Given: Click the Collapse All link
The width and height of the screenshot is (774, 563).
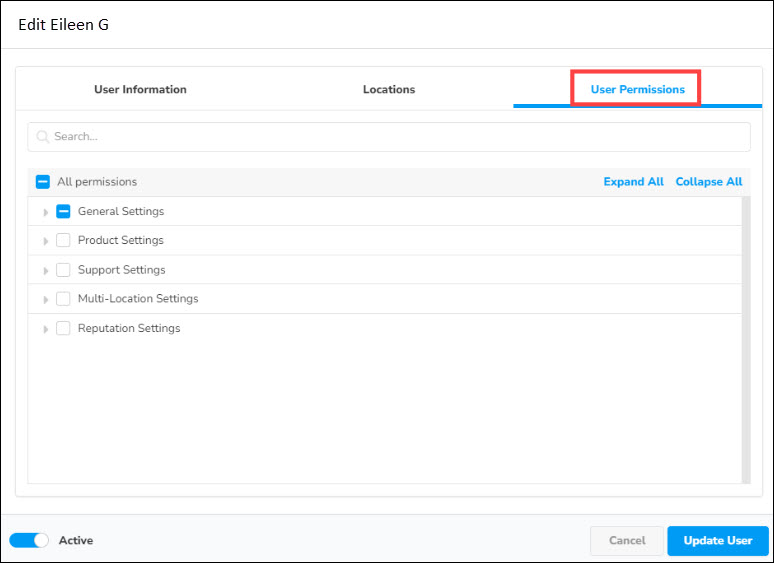Looking at the screenshot, I should pyautogui.click(x=708, y=182).
